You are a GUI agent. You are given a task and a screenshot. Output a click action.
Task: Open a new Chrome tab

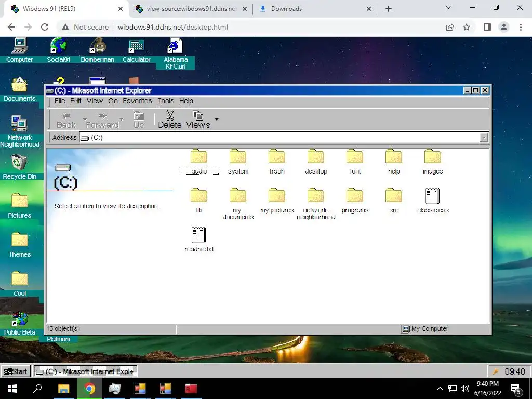389,9
